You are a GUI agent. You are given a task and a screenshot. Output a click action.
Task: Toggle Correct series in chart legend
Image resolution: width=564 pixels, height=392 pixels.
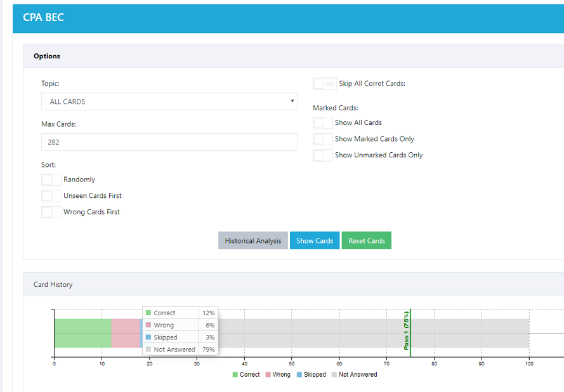tap(246, 375)
